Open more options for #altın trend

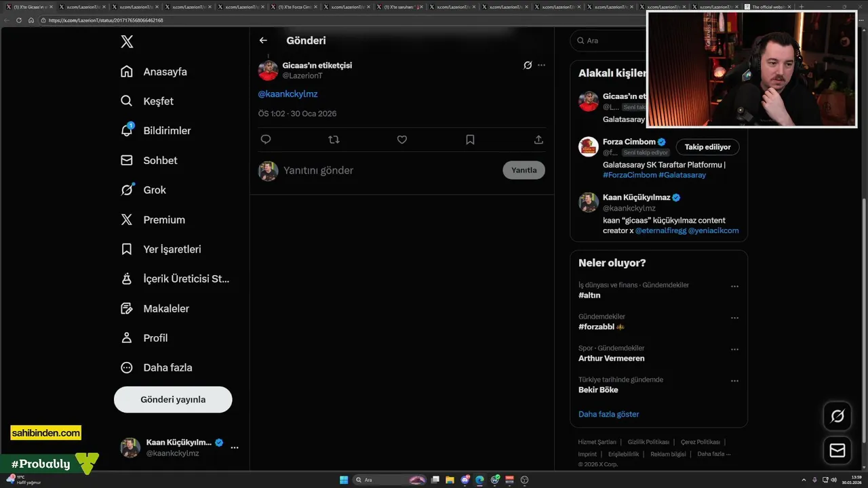click(734, 287)
